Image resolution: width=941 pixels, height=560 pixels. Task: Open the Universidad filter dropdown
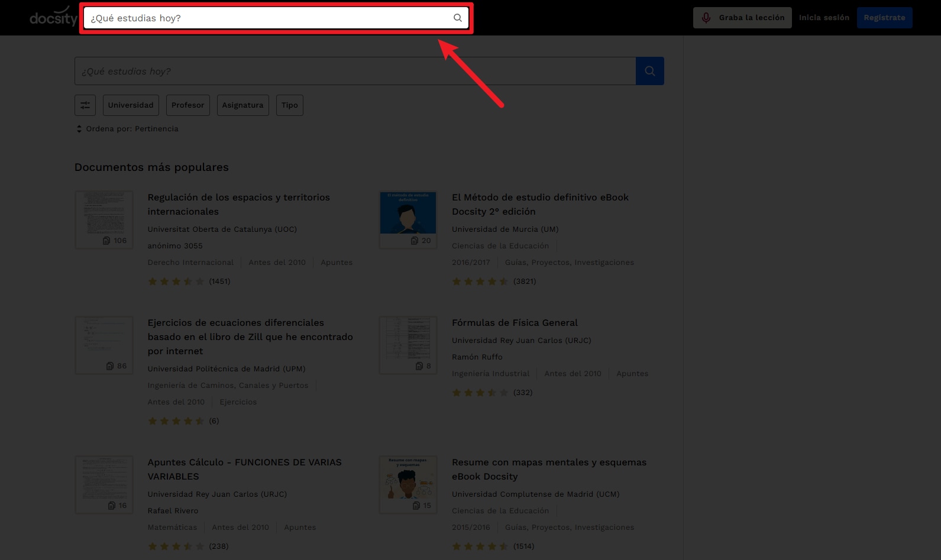pos(131,105)
